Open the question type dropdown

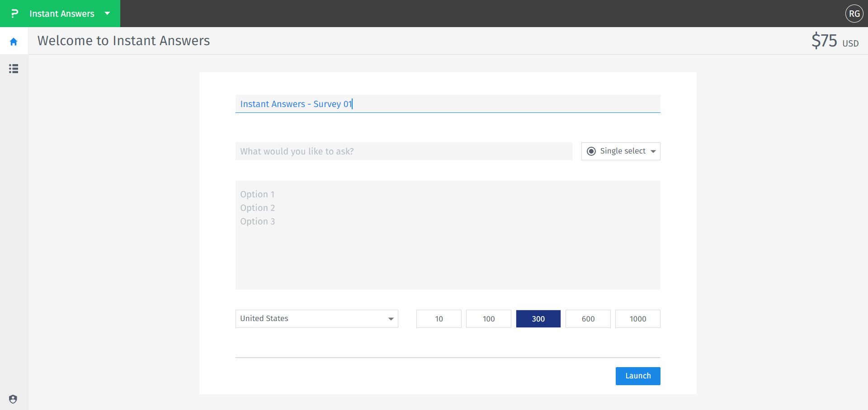[653, 151]
